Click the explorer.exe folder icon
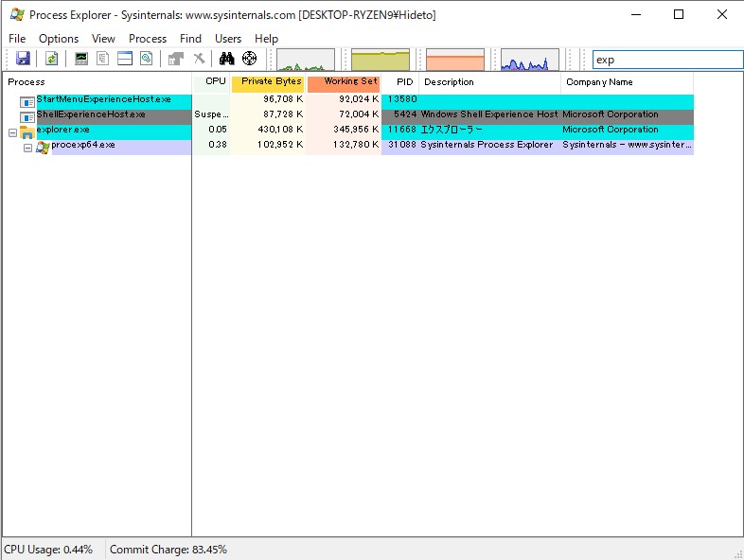Screen dimensions: 744x560 [27, 132]
